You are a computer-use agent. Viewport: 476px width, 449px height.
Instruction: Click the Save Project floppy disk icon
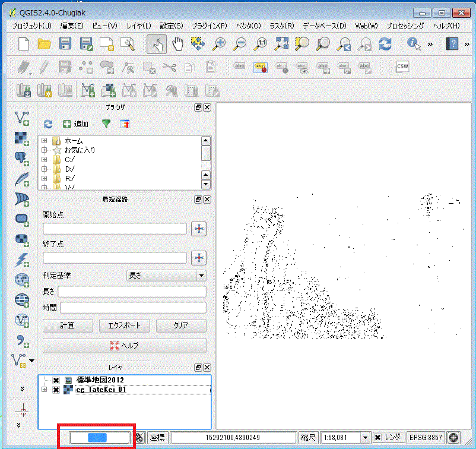click(x=65, y=44)
